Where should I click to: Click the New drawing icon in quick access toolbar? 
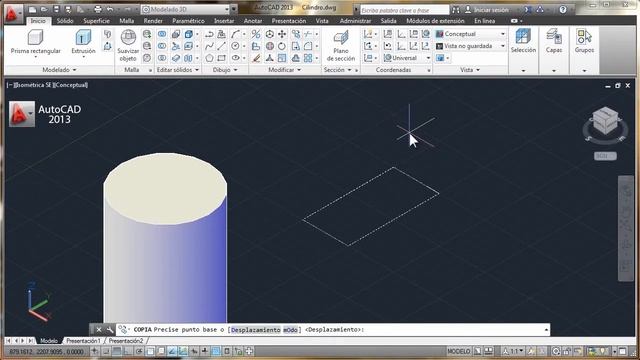33,9
